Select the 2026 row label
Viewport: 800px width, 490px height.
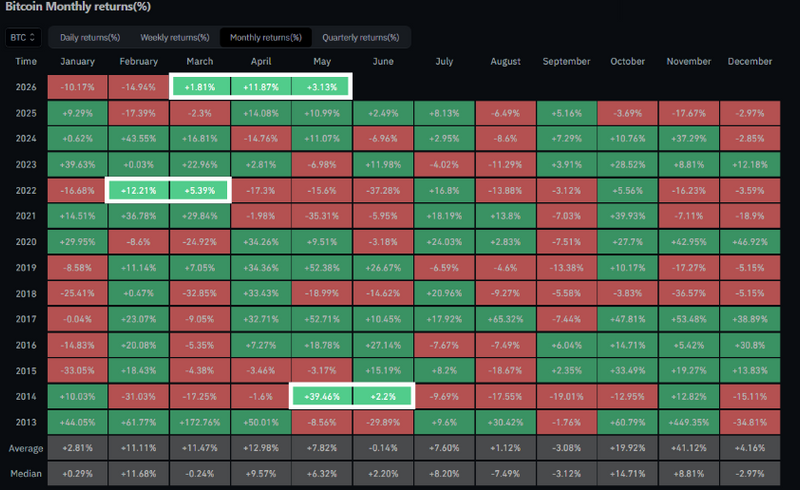click(26, 87)
